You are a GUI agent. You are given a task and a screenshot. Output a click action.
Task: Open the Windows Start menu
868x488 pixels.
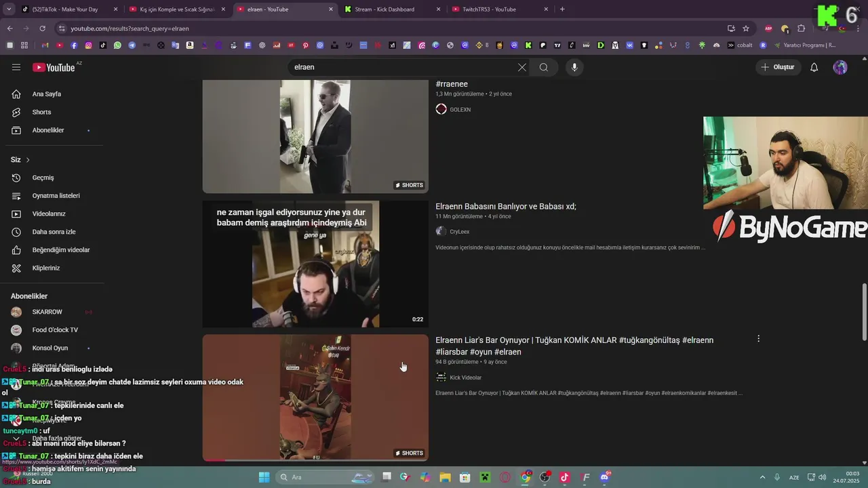(264, 477)
